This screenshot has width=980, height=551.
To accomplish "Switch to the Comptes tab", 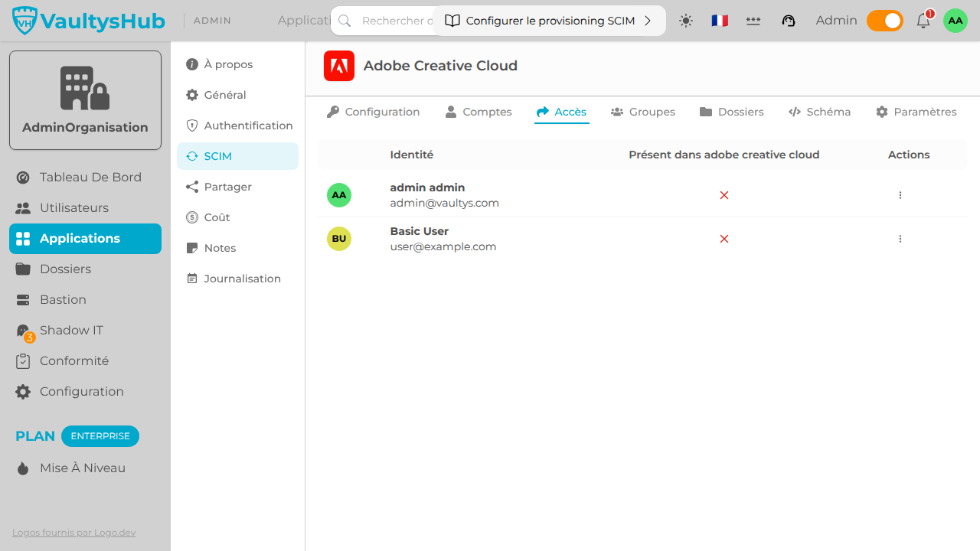I will pos(479,112).
